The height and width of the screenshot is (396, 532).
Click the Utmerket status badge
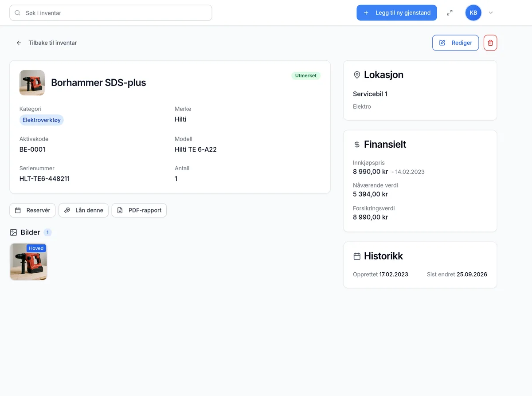click(306, 76)
